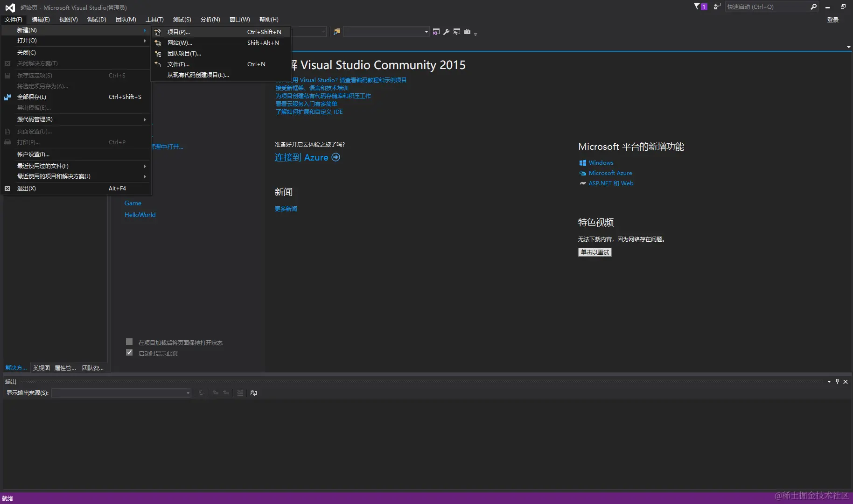
Task: Choose create project from existing code
Action: (x=221, y=75)
